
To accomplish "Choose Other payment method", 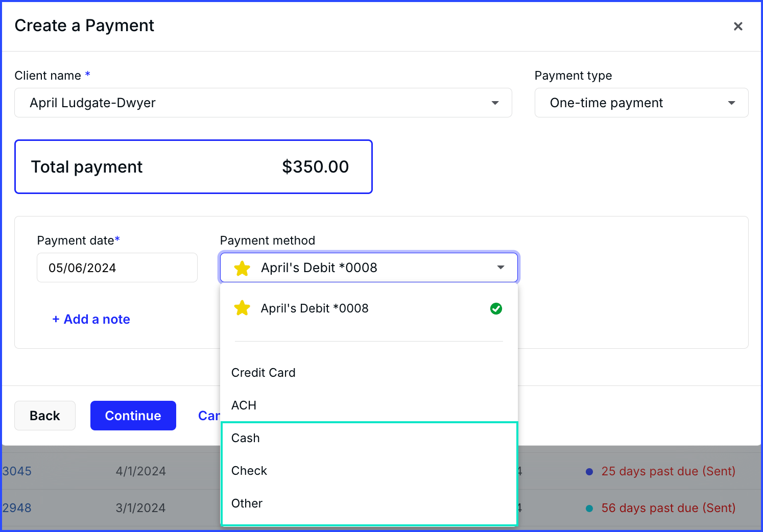I will [369, 503].
